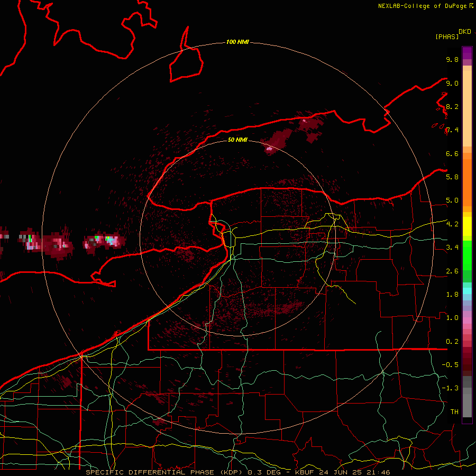Click the NEXLAB-College of DuPage credit text
476x476 pixels.
point(423,6)
